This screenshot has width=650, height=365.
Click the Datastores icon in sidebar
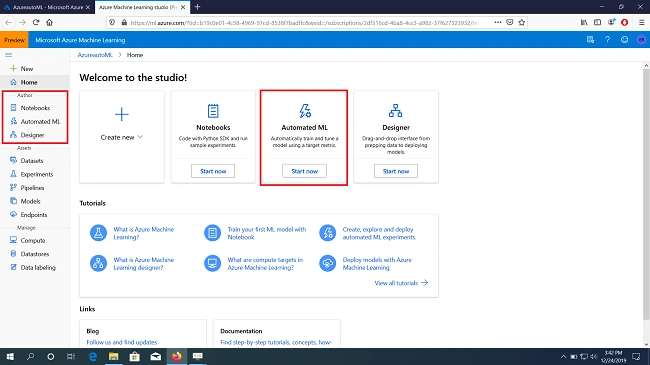click(x=13, y=253)
